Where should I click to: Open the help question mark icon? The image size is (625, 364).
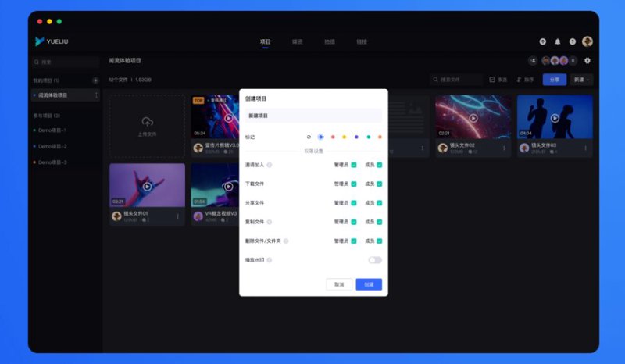573,41
